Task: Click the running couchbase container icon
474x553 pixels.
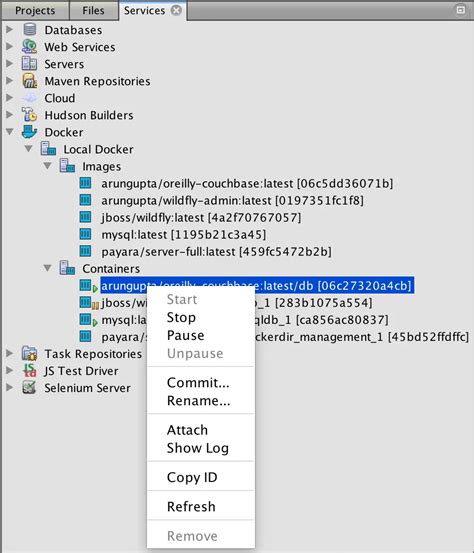Action: point(88,285)
